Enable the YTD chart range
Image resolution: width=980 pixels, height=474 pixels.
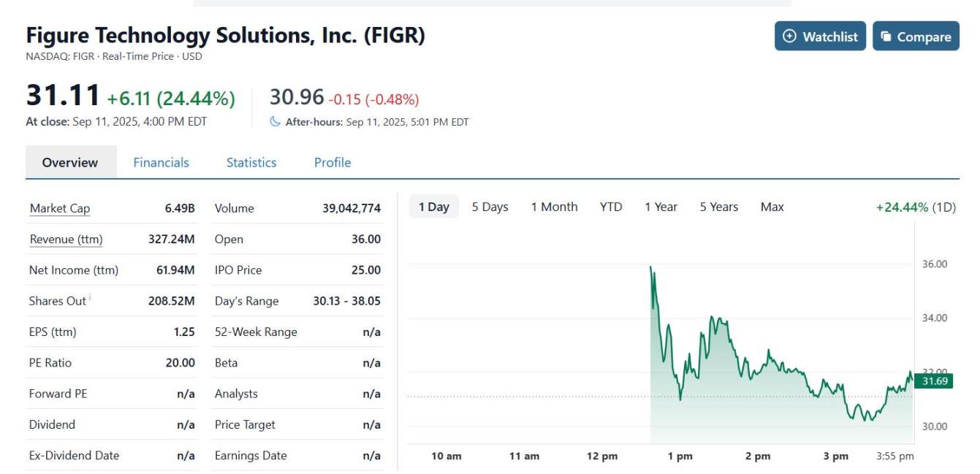point(612,207)
